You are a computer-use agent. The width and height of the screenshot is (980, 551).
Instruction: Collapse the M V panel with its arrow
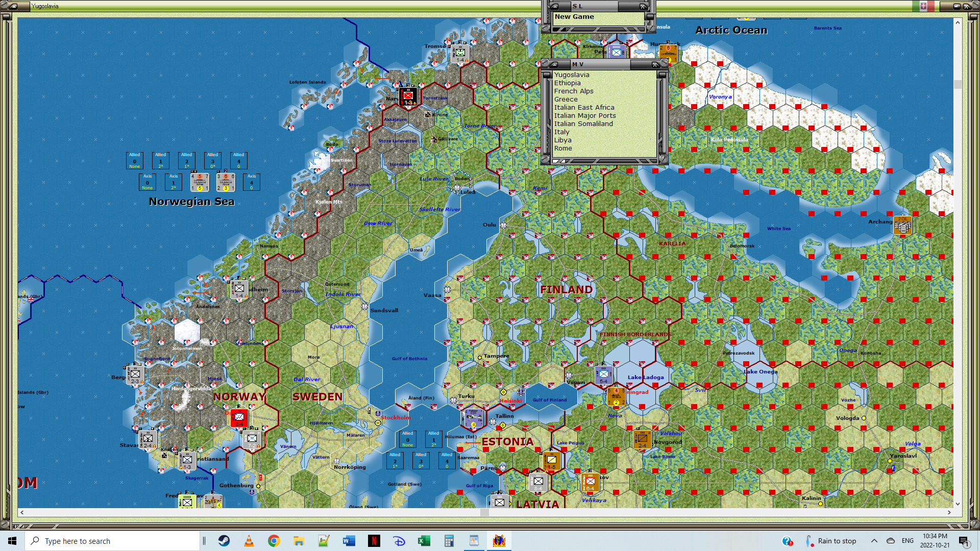553,65
